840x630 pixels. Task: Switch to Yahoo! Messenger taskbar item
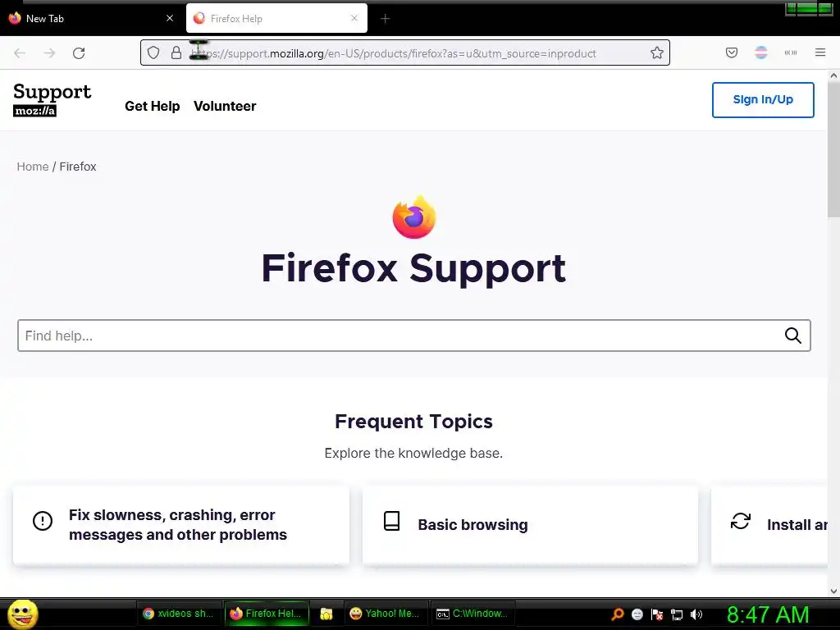click(x=386, y=614)
